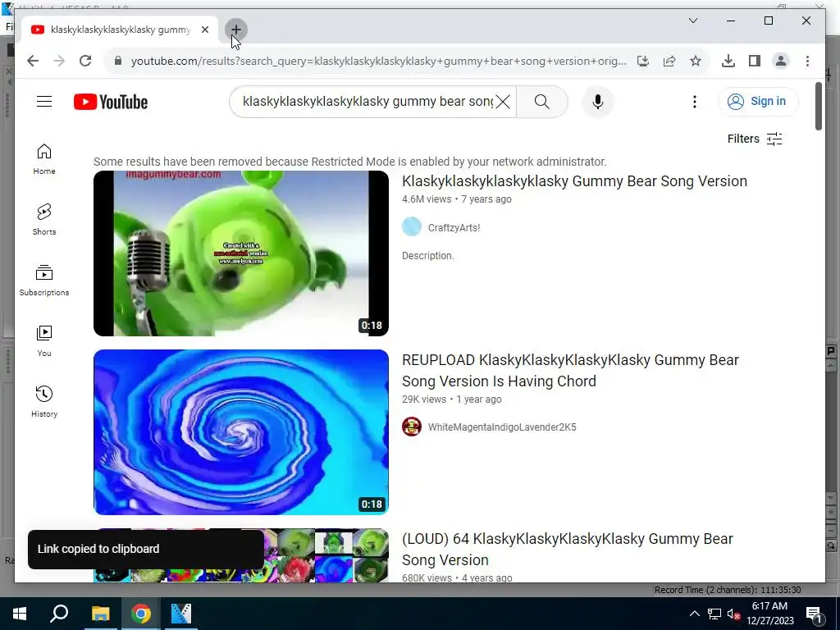840x630 pixels.
Task: Open Shorts in YouTube sidebar
Action: pyautogui.click(x=44, y=220)
